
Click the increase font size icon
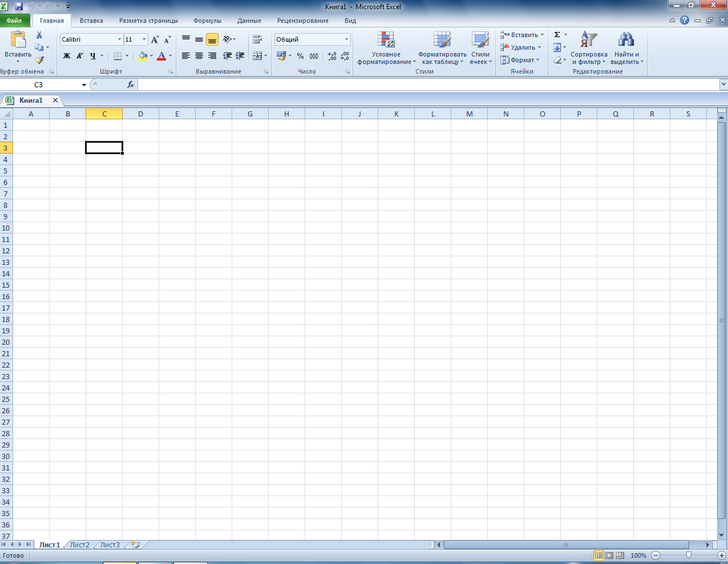(155, 39)
